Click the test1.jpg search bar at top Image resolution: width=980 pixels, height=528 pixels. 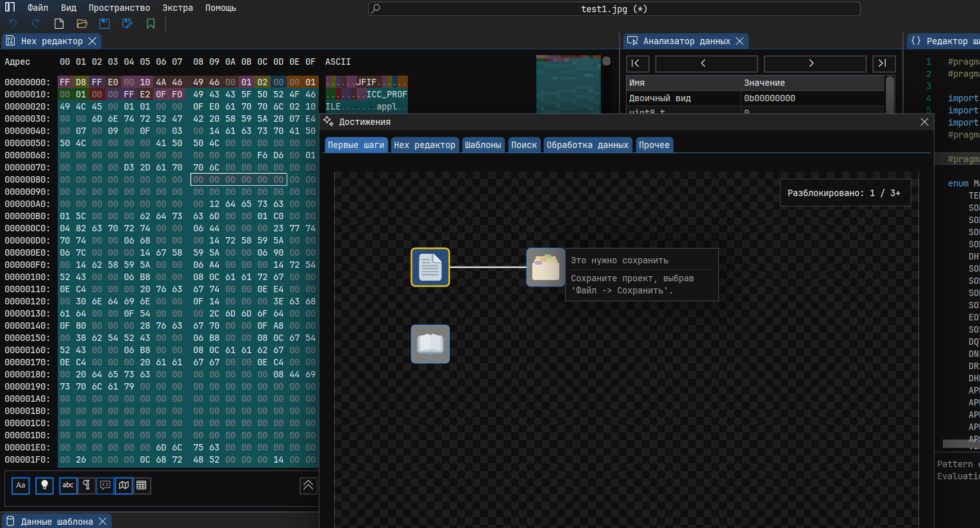pyautogui.click(x=614, y=9)
